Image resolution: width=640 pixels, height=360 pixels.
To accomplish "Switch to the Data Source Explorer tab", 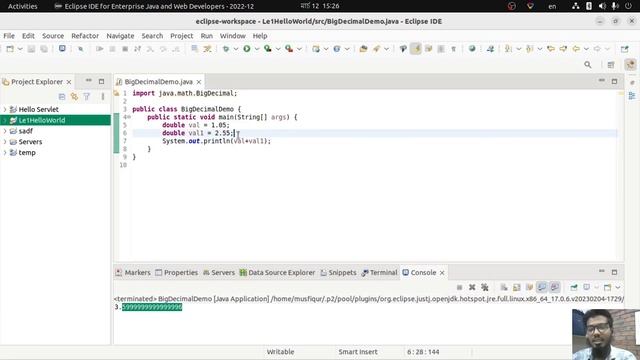I will pyautogui.click(x=277, y=273).
